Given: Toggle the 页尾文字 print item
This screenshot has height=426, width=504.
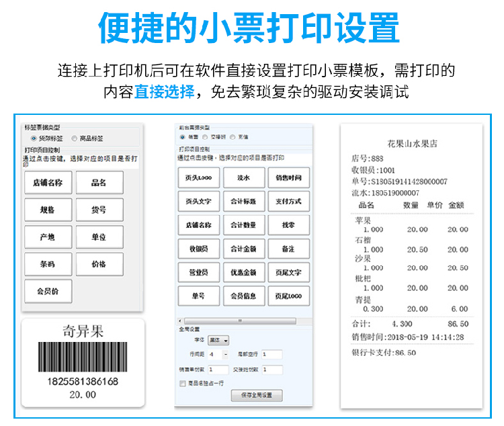Looking at the screenshot, I should [x=288, y=272].
